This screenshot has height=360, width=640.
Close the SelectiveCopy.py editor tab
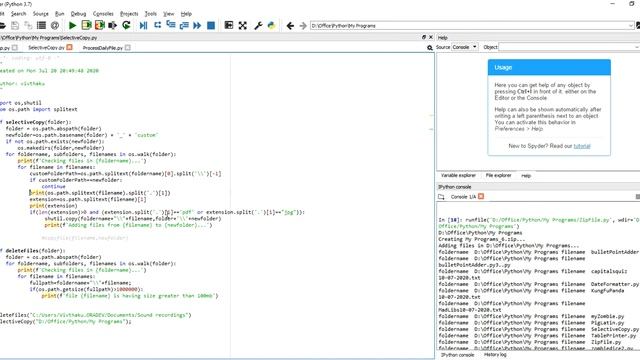[x=69, y=47]
